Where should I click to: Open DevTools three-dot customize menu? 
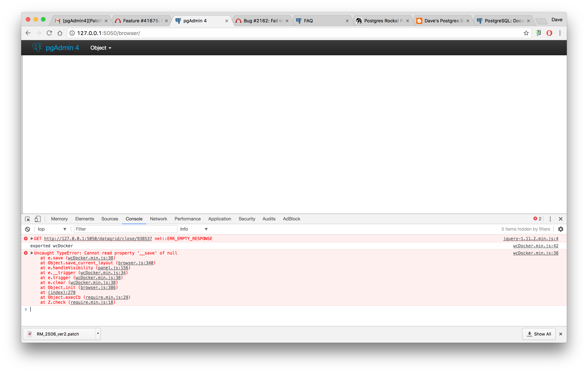point(550,219)
